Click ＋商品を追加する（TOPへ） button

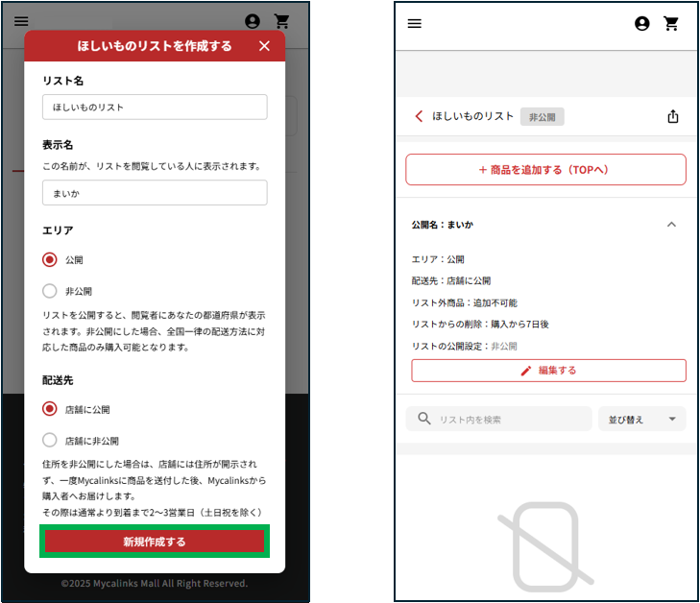[x=545, y=170]
